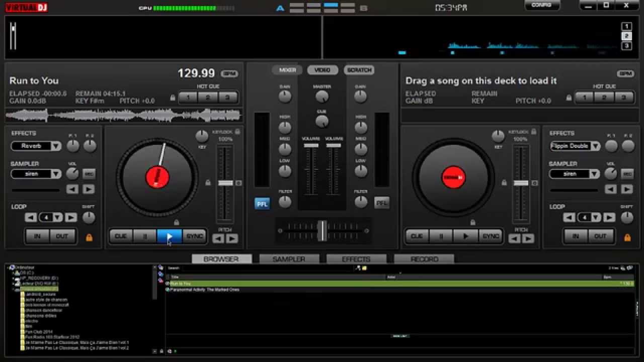Expand the Ordinateur tree node

point(9,268)
